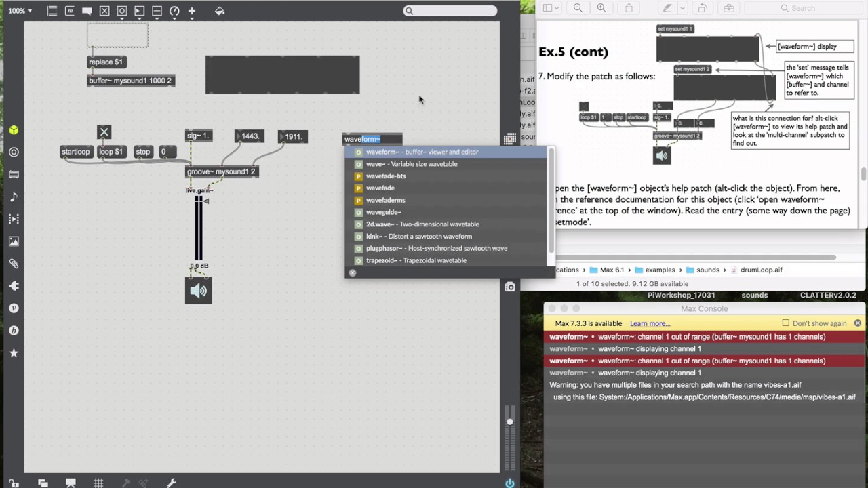The width and height of the screenshot is (868, 488).
Task: Click the message box toolbar icon
Action: coord(69,11)
